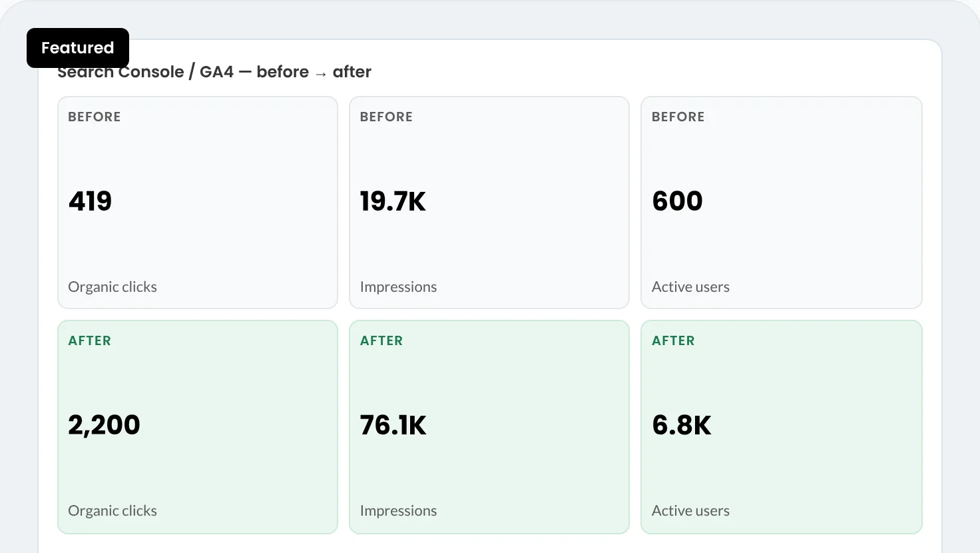The width and height of the screenshot is (980, 553).
Task: Select the before value 19.7K
Action: click(393, 201)
